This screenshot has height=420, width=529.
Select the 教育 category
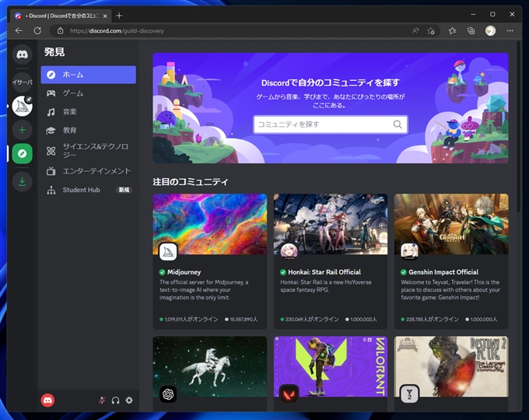[x=89, y=130]
